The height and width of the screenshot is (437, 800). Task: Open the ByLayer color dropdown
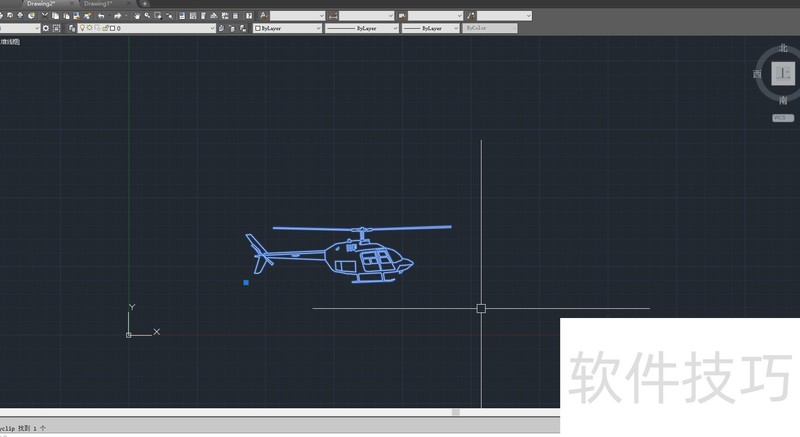(x=287, y=28)
